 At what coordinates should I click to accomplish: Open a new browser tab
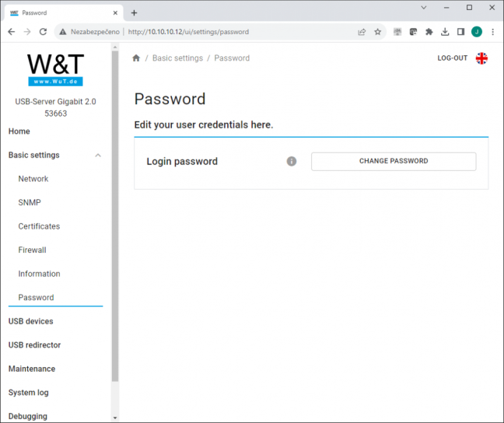(x=134, y=13)
